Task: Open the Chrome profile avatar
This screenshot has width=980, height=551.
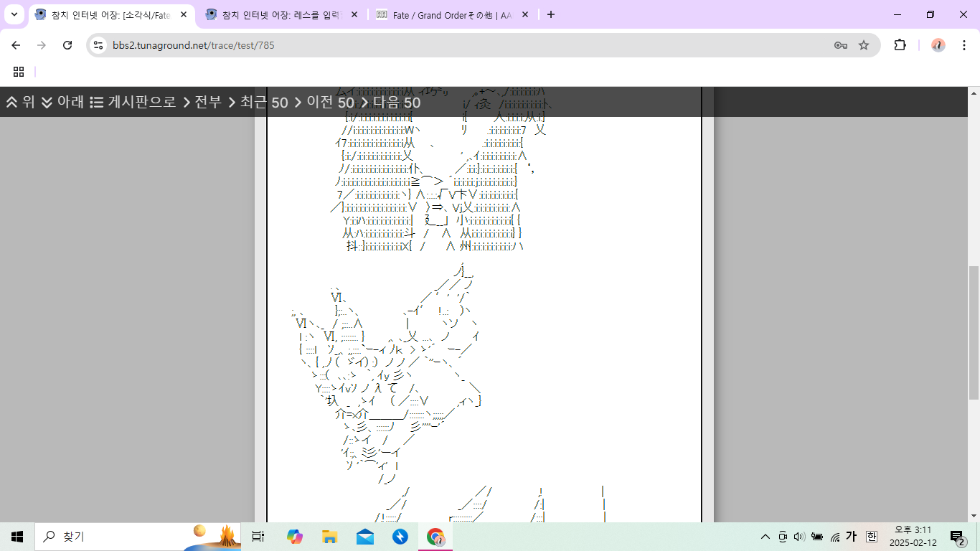Action: tap(938, 45)
